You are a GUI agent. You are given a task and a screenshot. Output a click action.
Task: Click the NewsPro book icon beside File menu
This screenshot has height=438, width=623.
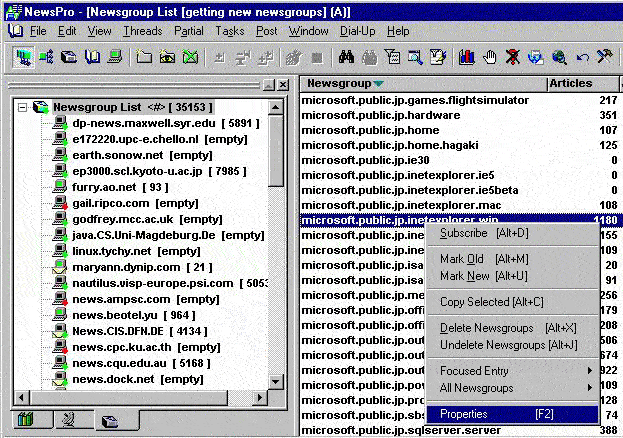coord(15,31)
